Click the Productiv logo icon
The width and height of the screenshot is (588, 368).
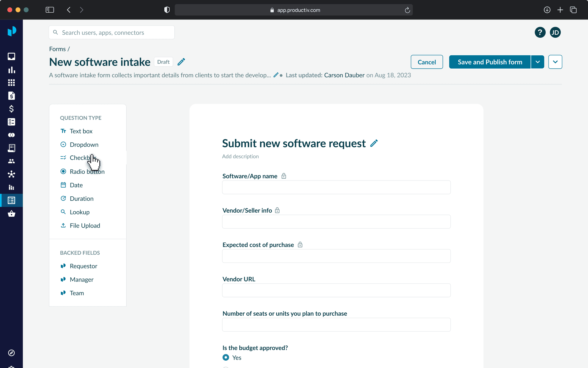coord(12,31)
